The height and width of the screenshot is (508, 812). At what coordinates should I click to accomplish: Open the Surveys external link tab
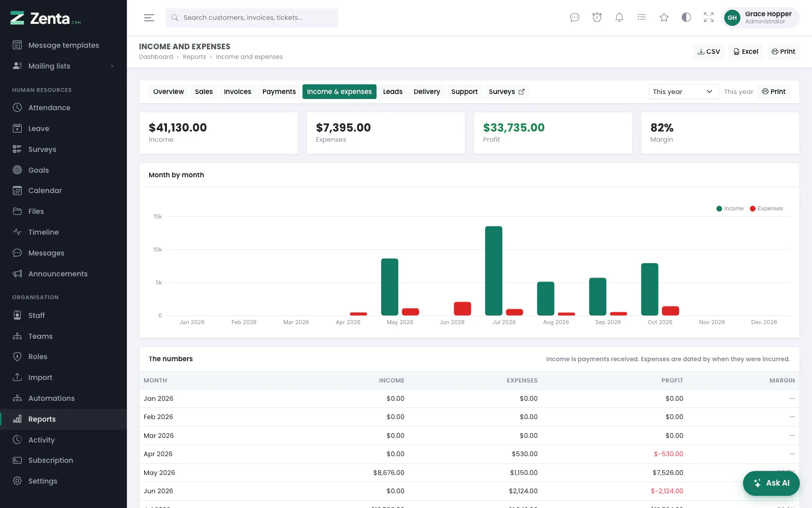tap(506, 91)
